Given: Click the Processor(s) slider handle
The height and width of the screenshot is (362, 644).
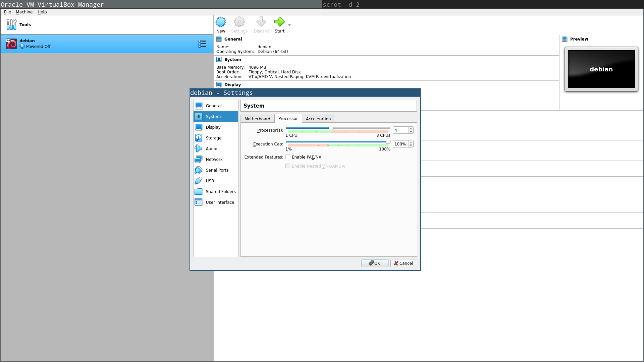Looking at the screenshot, I should pyautogui.click(x=331, y=128).
